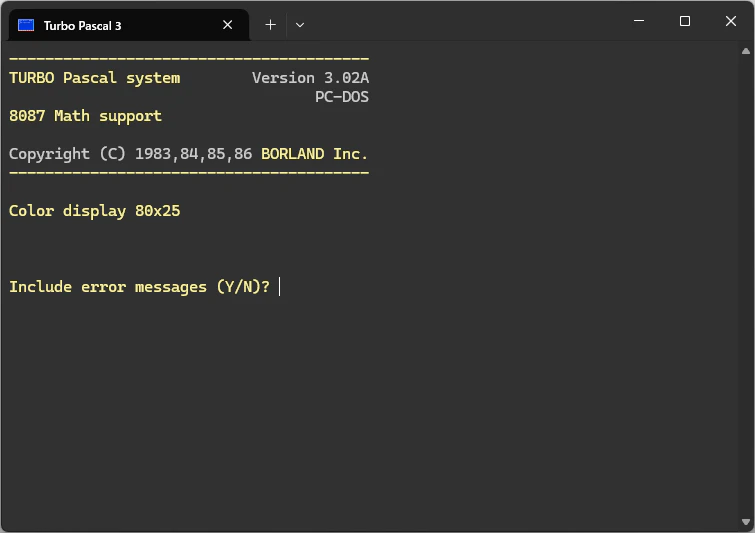This screenshot has height=533, width=755.
Task: Click the 'TURBO Pascal system' text
Action: coord(94,78)
